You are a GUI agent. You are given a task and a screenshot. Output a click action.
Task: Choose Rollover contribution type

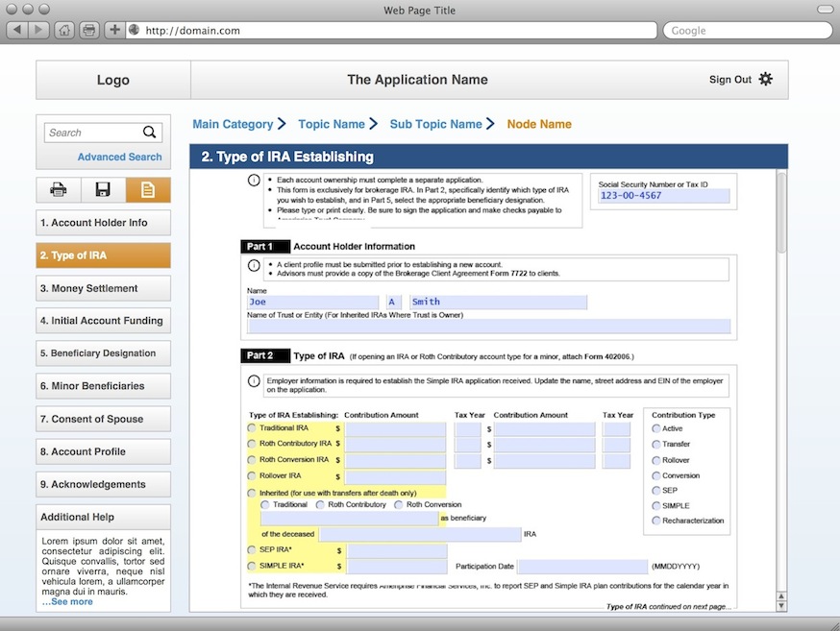(655, 460)
